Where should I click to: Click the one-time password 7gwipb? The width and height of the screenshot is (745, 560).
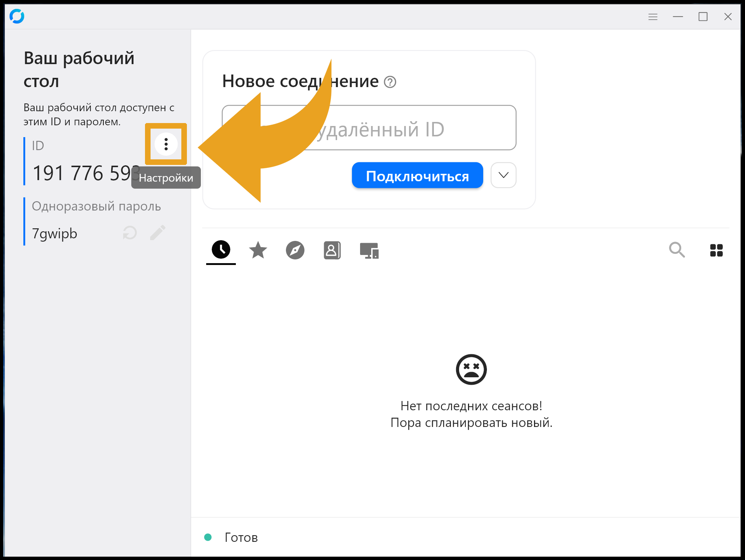55,234
